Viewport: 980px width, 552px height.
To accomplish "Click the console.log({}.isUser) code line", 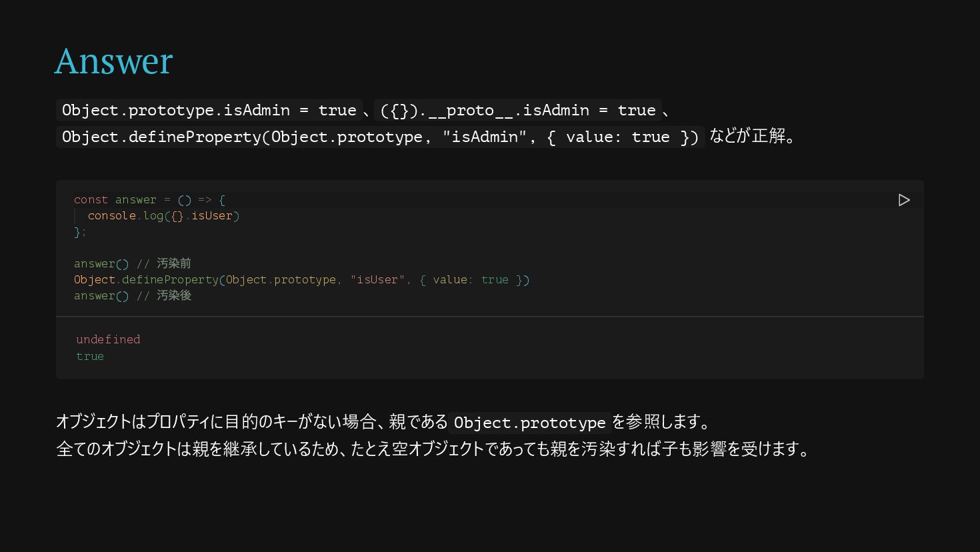I will coord(163,216).
